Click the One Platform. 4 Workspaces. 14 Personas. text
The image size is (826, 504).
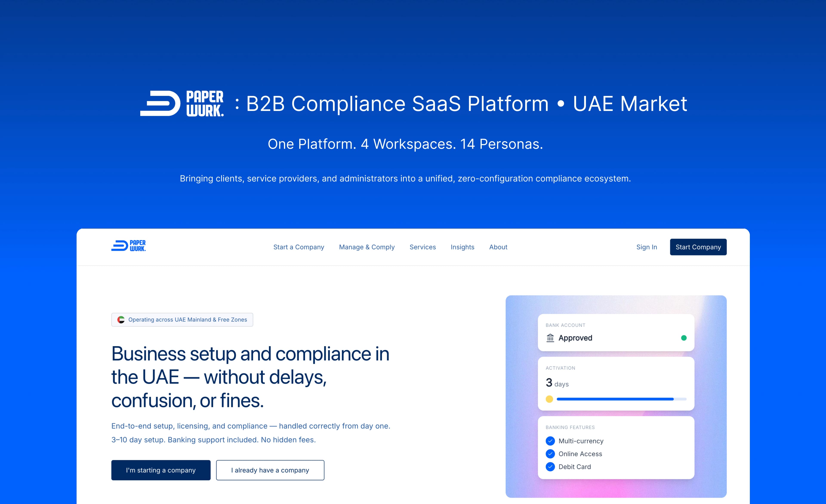pyautogui.click(x=405, y=144)
